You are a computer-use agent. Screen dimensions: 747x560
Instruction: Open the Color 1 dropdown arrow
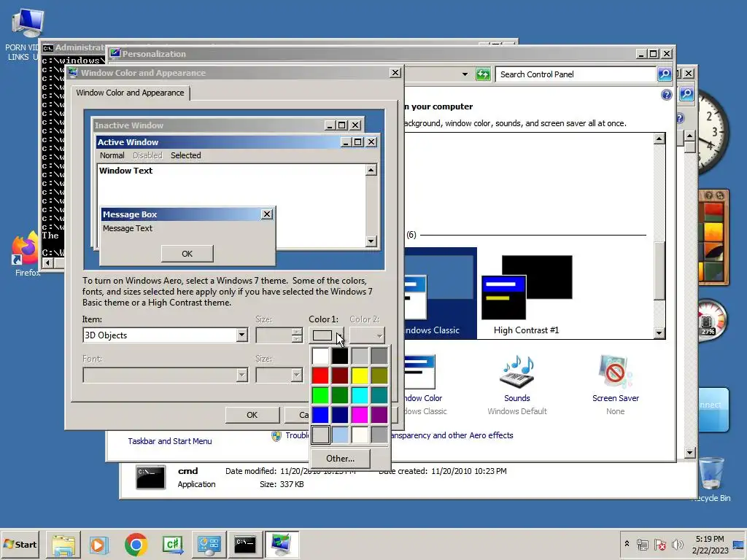338,335
